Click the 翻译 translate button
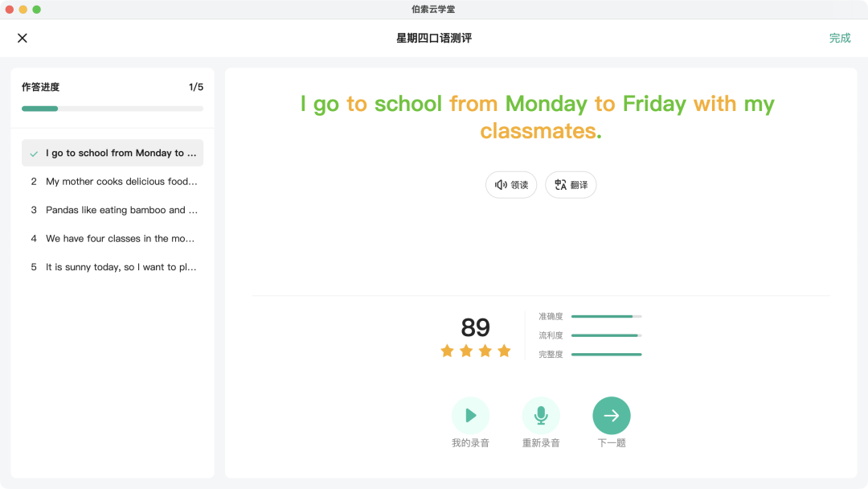This screenshot has width=868, height=489. pyautogui.click(x=571, y=185)
